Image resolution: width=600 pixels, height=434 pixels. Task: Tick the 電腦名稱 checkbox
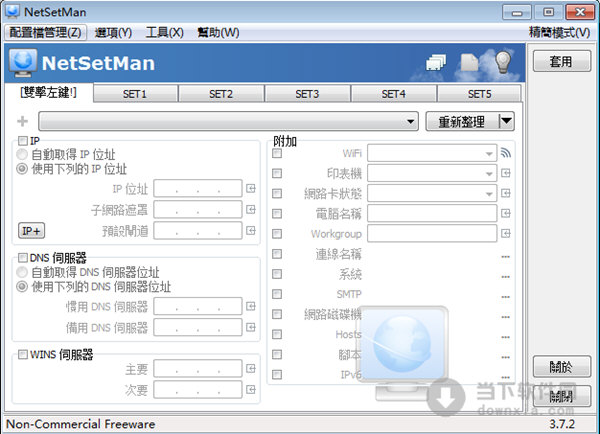tap(277, 214)
